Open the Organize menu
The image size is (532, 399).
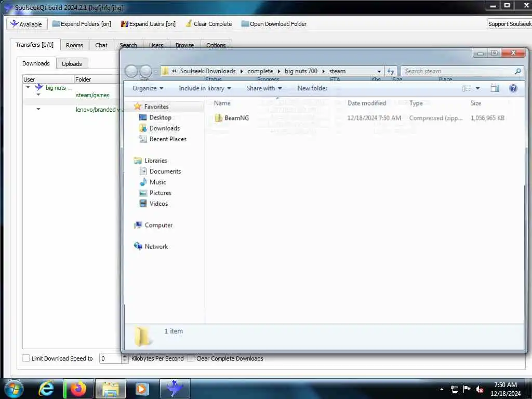click(x=148, y=88)
